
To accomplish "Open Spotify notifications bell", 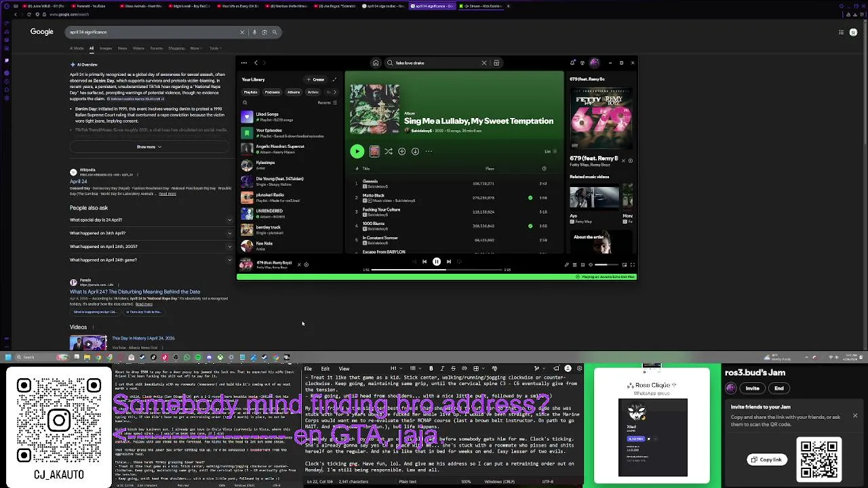I will (x=572, y=63).
